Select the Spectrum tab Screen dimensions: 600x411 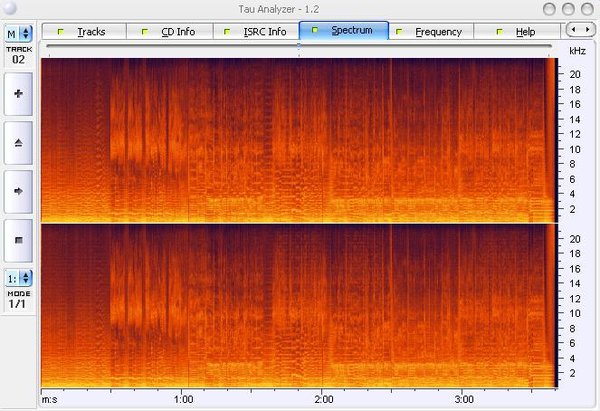coord(344,30)
